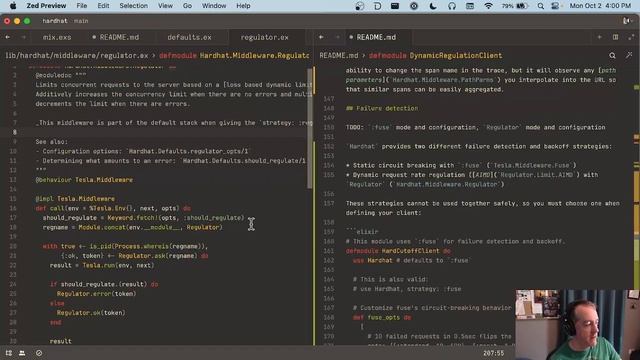The width and height of the screenshot is (640, 360).
Task: Click the TODO line in README
Action: coord(476,127)
